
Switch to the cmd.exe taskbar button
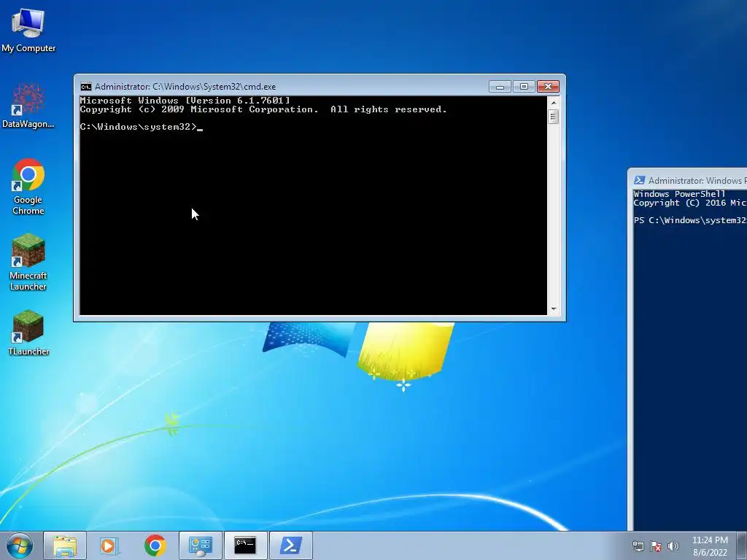[245, 545]
